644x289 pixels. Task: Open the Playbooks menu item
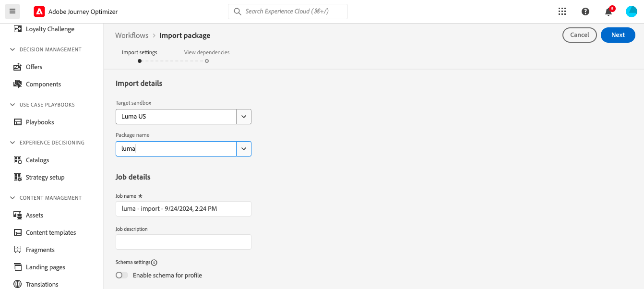(x=40, y=122)
